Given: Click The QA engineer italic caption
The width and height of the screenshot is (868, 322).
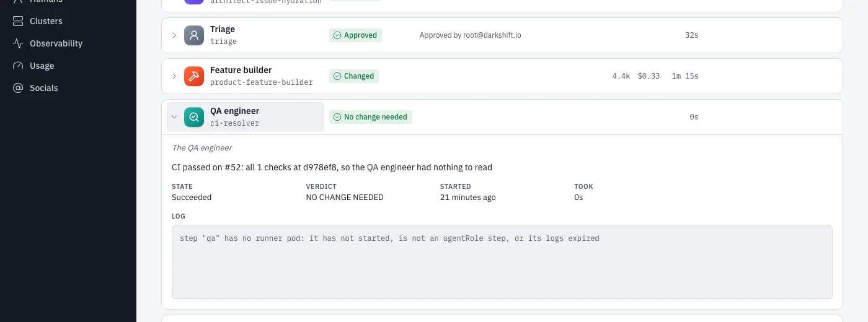Looking at the screenshot, I should (201, 148).
